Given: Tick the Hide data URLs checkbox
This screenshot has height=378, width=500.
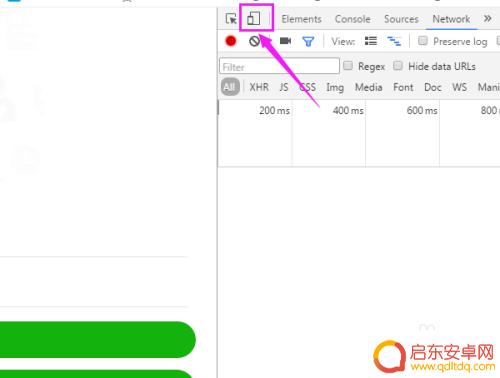Looking at the screenshot, I should tap(398, 66).
